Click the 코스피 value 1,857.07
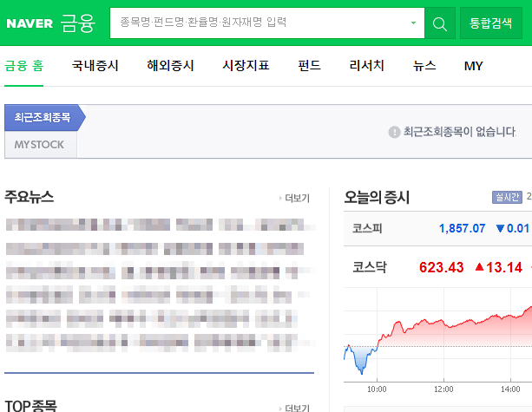Screen dimensions: 532x412 coord(462,228)
